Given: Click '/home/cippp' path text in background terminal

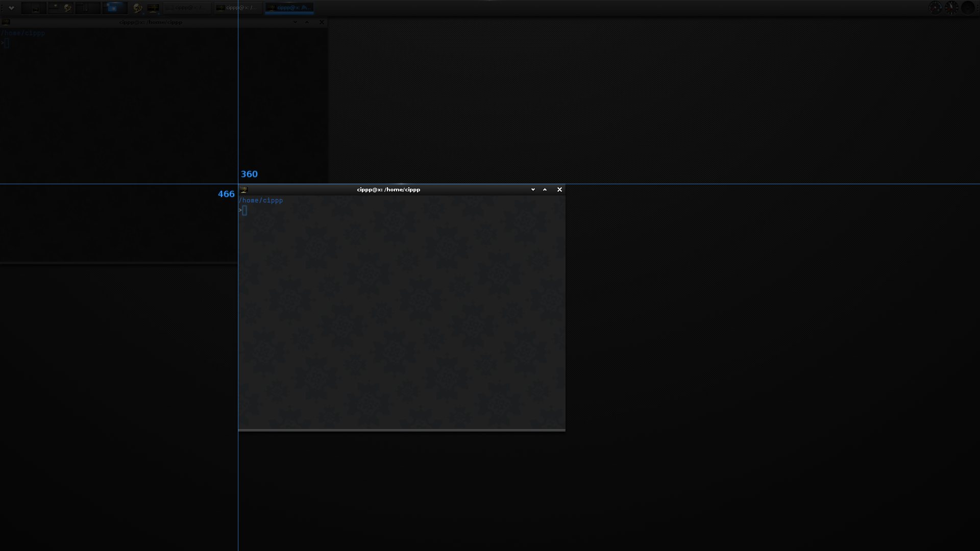Looking at the screenshot, I should [23, 33].
